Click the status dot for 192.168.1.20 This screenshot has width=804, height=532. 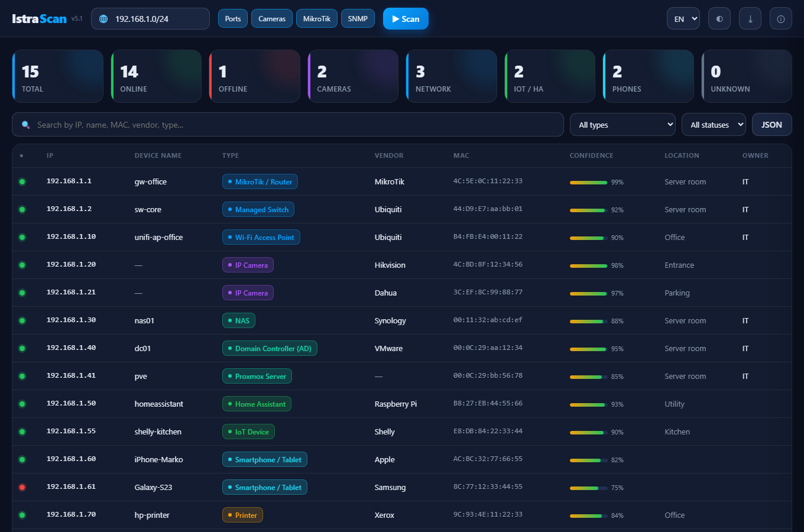(x=22, y=265)
